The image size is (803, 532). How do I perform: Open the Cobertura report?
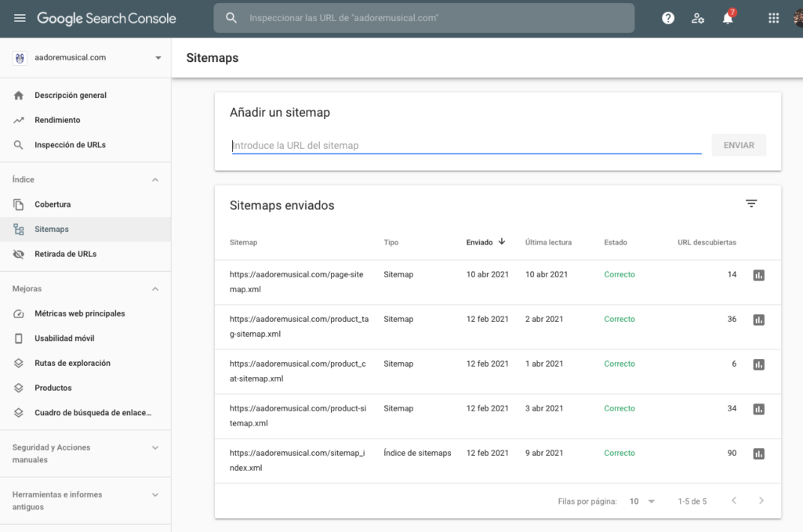(x=53, y=204)
